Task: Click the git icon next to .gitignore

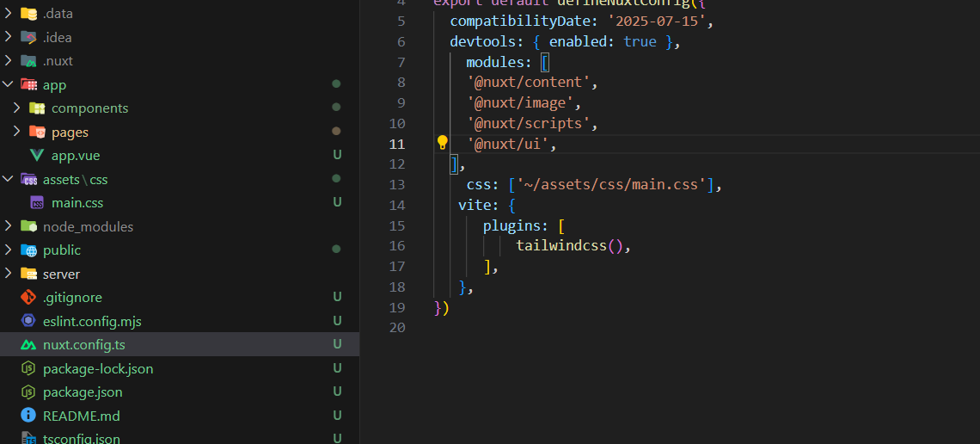Action: pos(28,298)
